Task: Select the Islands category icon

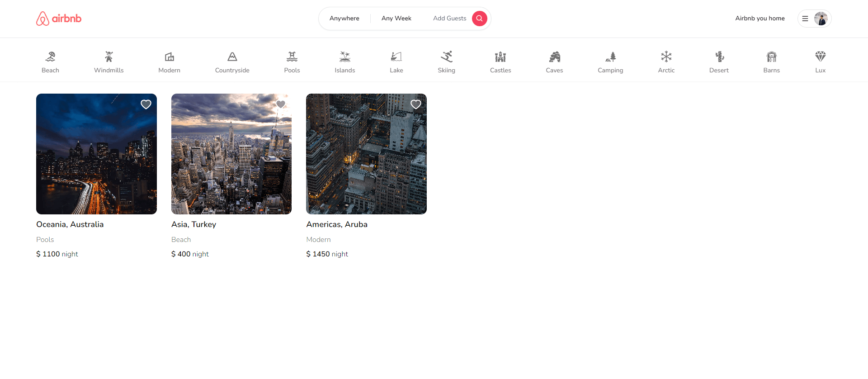Action: (345, 57)
